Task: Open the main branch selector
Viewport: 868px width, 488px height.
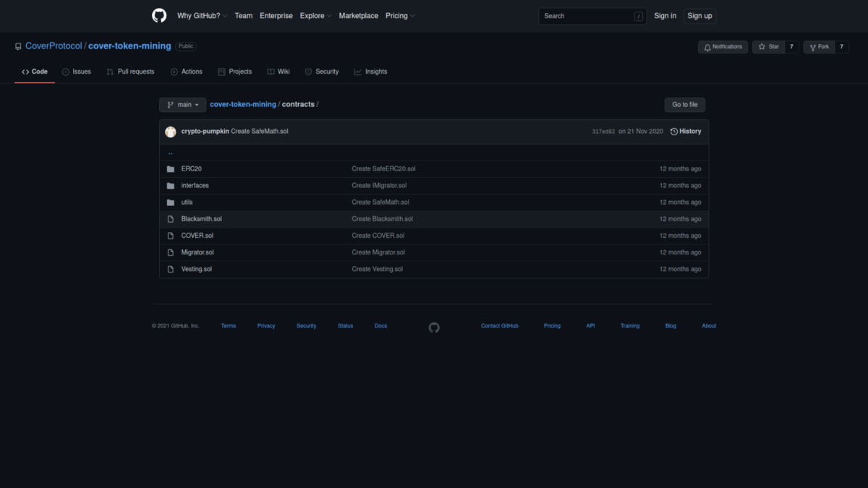Action: point(182,105)
